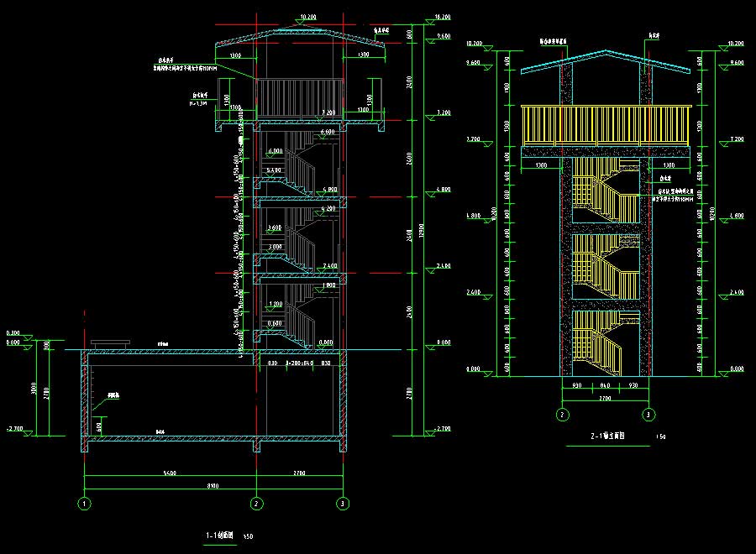Viewport: 756px width, 554px height.
Task: Select the -2.700 elevation mark at far left
Action: 14,428
